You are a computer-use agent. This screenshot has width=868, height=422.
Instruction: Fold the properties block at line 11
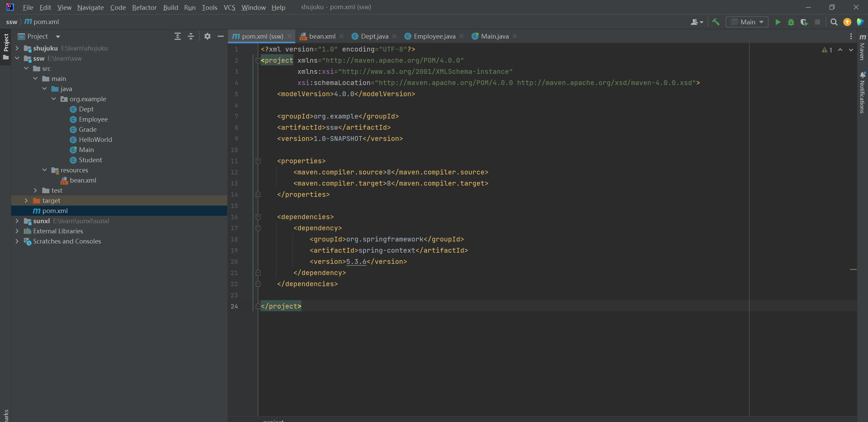[x=258, y=161]
